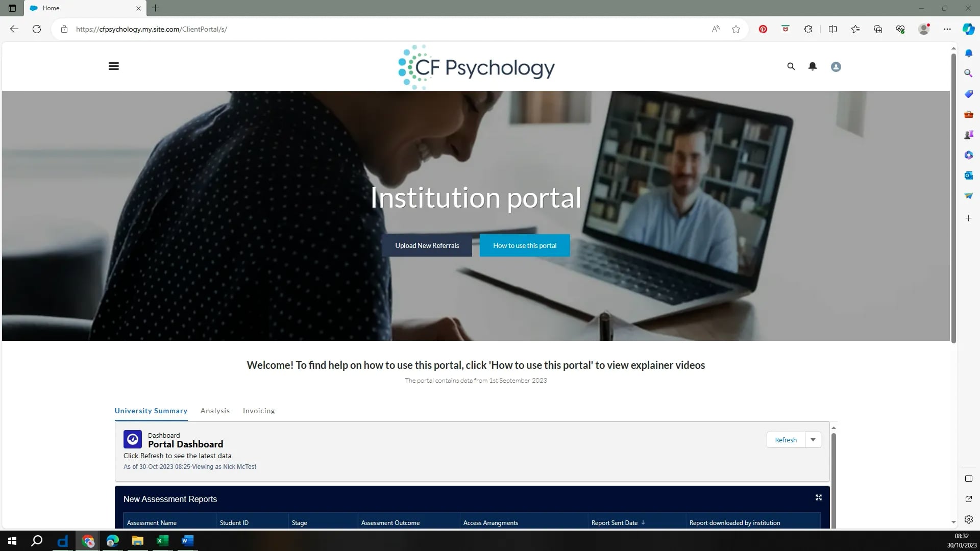Image resolution: width=980 pixels, height=551 pixels.
Task: Click the Report Sent Date column header
Action: click(x=615, y=523)
